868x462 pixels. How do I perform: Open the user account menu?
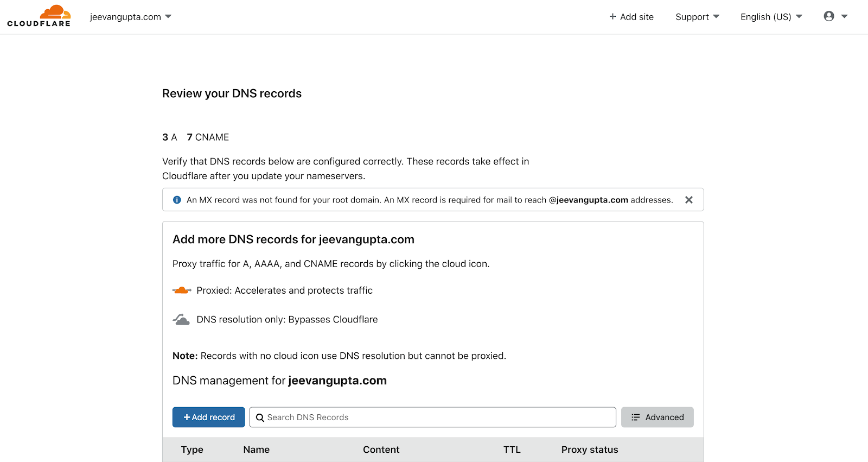point(835,16)
